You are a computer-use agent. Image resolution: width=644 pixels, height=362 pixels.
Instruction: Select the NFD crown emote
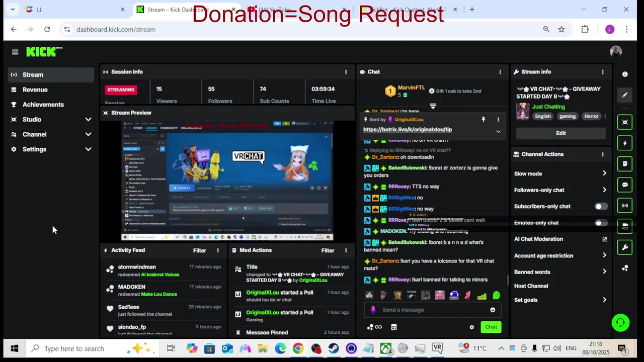pos(369,295)
